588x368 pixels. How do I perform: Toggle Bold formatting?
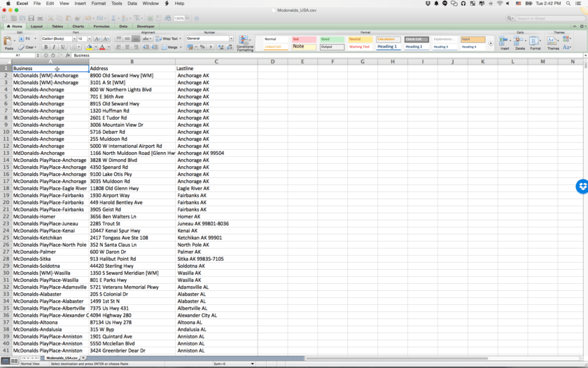45,48
